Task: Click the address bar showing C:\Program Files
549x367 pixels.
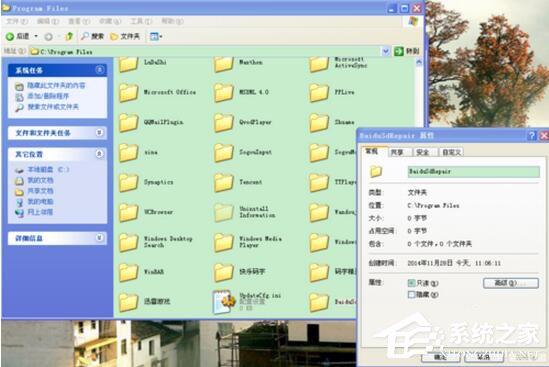Action: [205, 51]
